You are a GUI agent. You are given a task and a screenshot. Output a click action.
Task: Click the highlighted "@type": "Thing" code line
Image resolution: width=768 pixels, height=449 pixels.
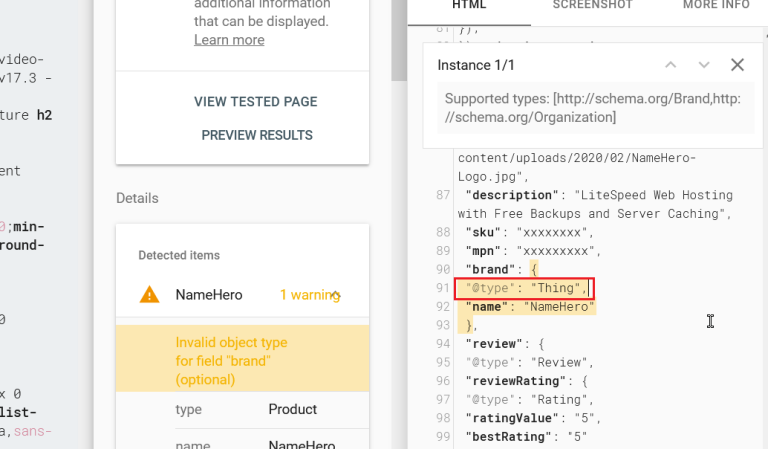coord(525,288)
